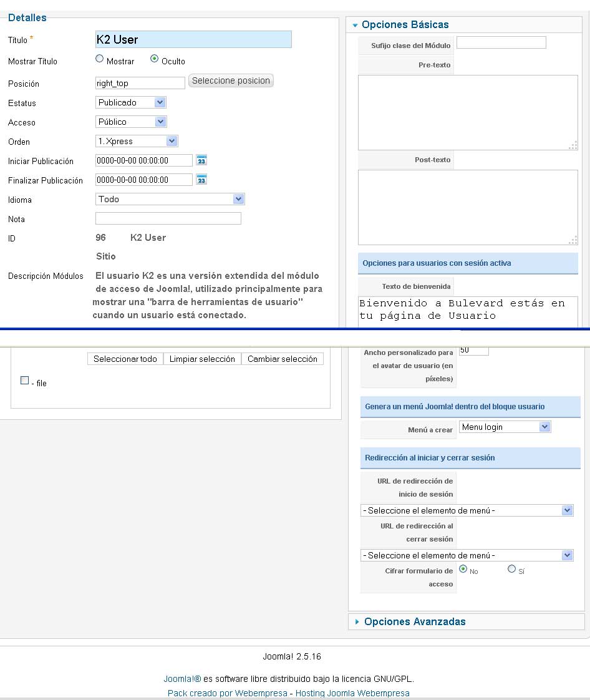Choose No for Cifrar formulario de acceso
The height and width of the screenshot is (700, 590).
point(463,569)
